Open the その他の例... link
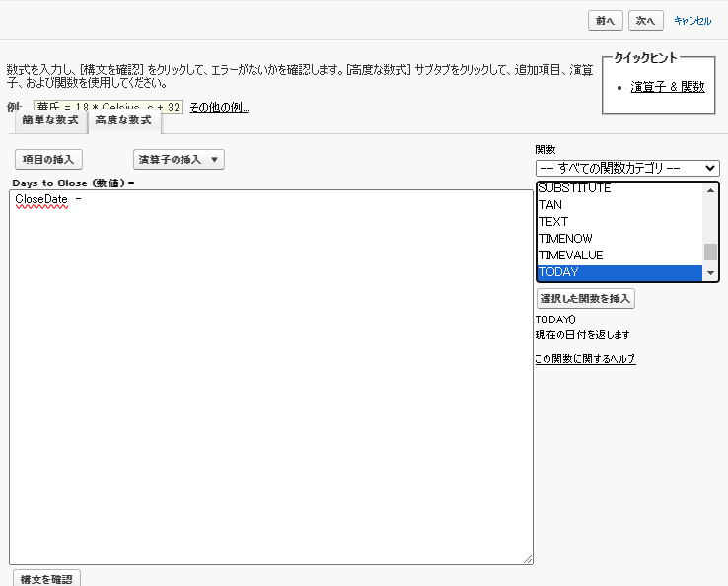The image size is (728, 586). click(x=219, y=108)
